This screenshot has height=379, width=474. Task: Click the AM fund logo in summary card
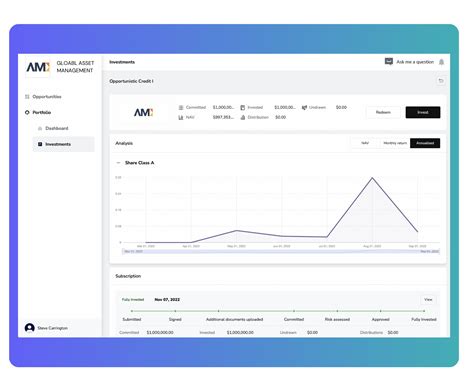pos(144,113)
